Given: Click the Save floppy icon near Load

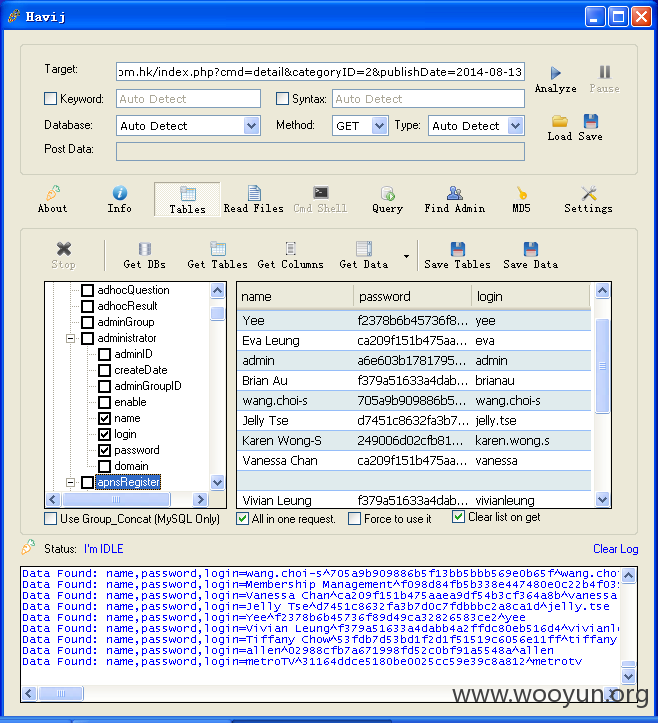Looking at the screenshot, I should (x=591, y=121).
